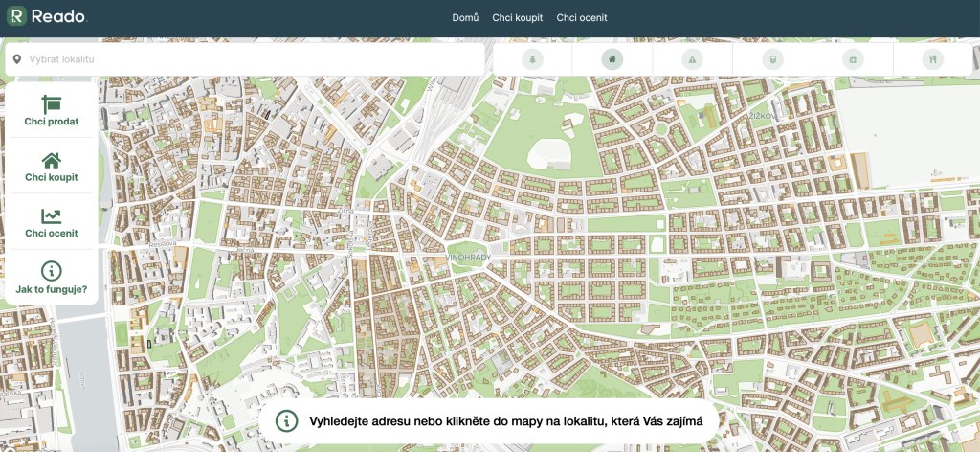Toggle the house buildings layer filter

pyautogui.click(x=612, y=59)
